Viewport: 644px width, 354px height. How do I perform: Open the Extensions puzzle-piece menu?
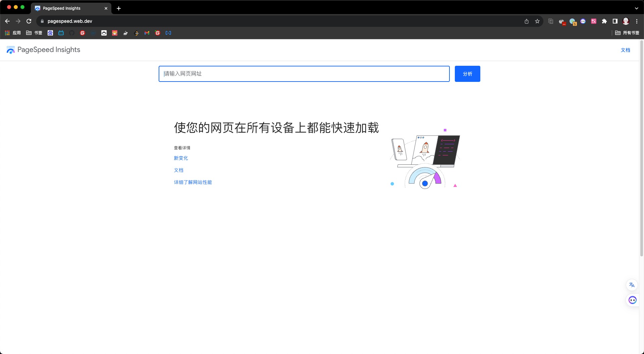pyautogui.click(x=604, y=21)
